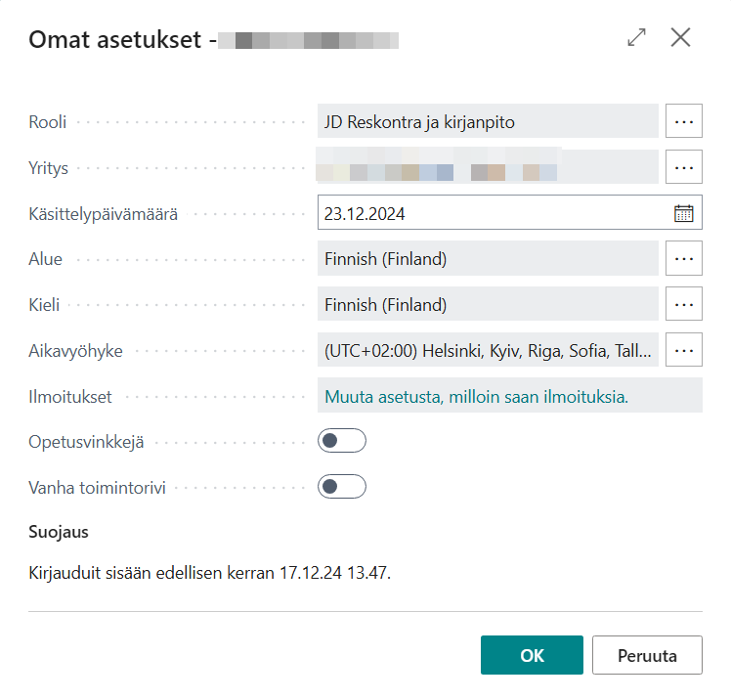Confirm settings with the OK button
This screenshot has width=731, height=700.
pyautogui.click(x=532, y=655)
